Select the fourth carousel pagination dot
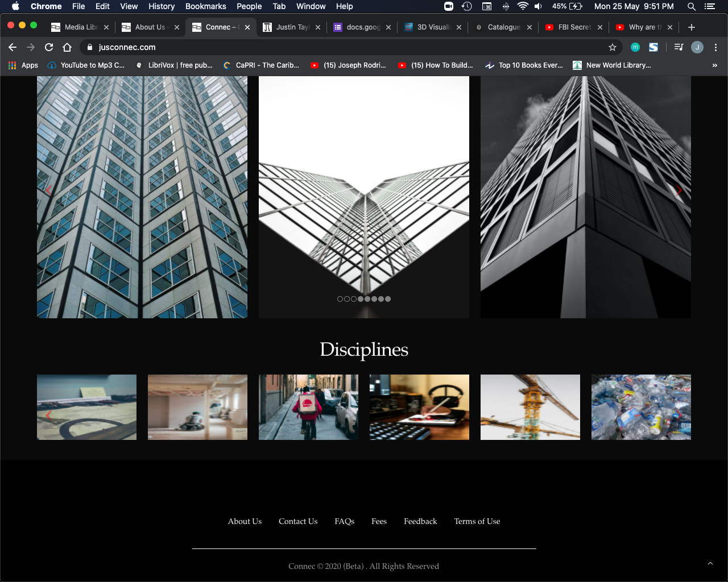The width and height of the screenshot is (728, 582). tap(361, 299)
